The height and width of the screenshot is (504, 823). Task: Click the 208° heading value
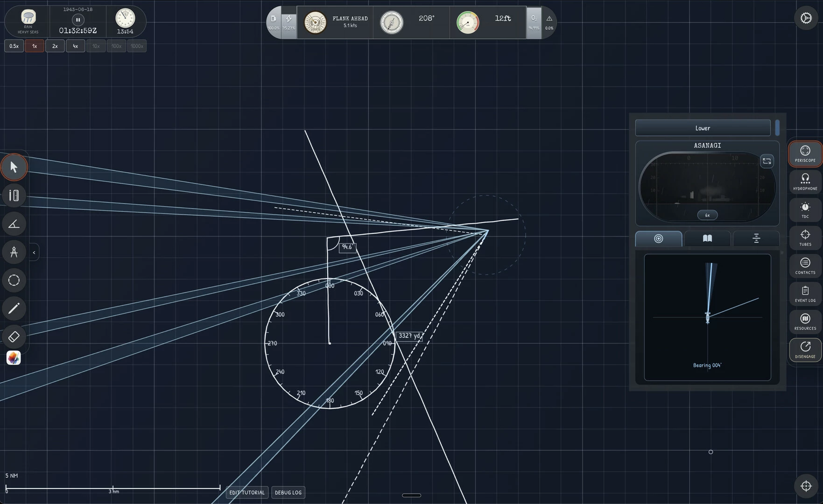pos(427,18)
